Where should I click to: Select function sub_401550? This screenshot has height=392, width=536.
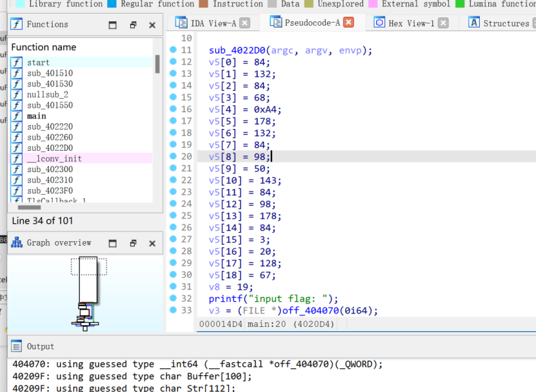point(81,105)
